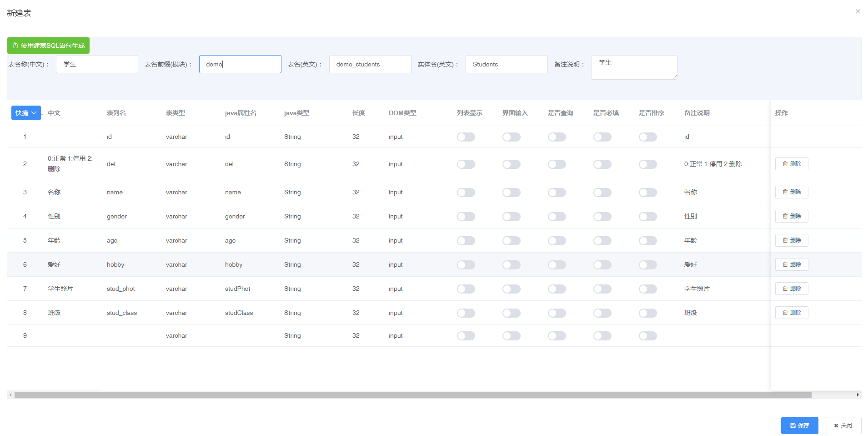
Task: Toggle 列表显示 for the id row
Action: (466, 137)
